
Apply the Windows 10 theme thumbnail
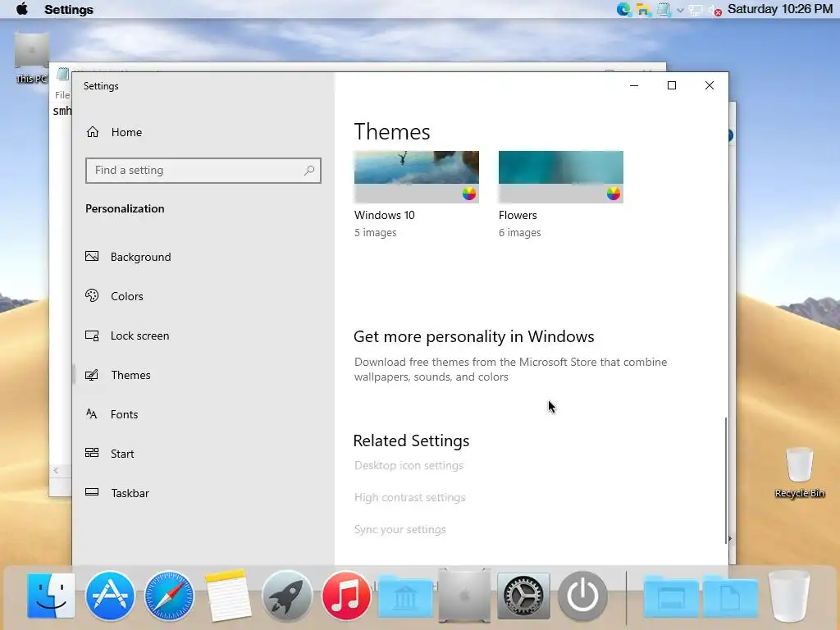[416, 177]
